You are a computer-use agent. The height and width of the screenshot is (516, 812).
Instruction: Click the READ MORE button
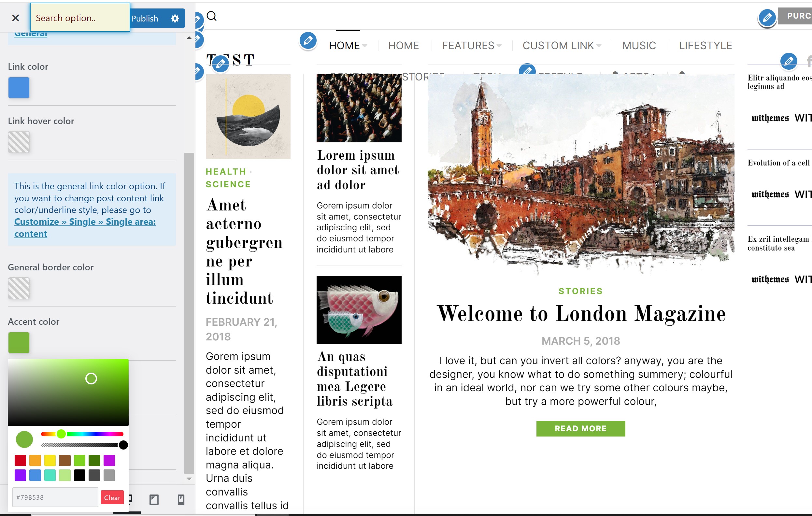581,428
